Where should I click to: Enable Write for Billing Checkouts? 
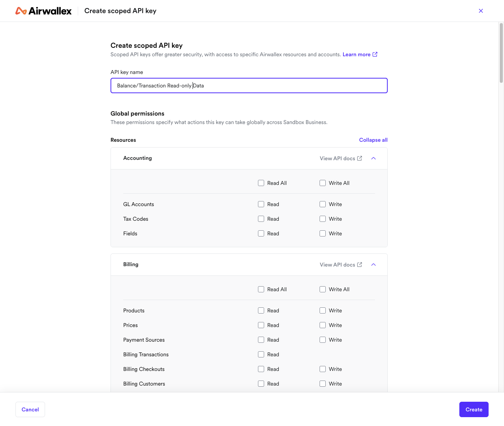323,369
